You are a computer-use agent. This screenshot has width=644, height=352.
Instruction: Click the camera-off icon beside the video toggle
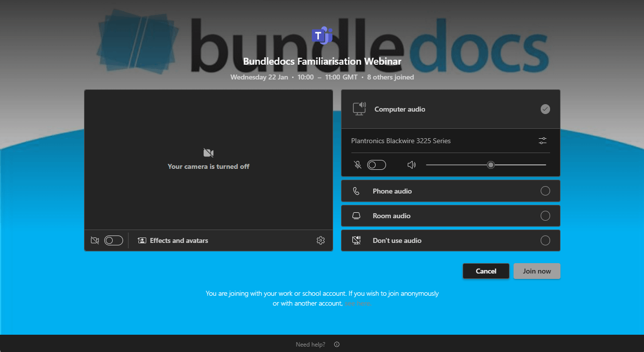point(95,240)
